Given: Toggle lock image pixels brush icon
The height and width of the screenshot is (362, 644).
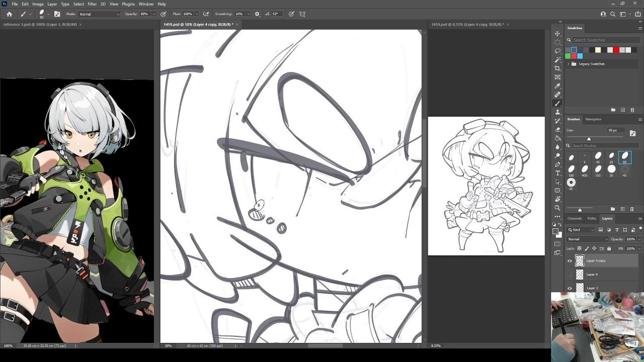Looking at the screenshot, I should tap(587, 248).
